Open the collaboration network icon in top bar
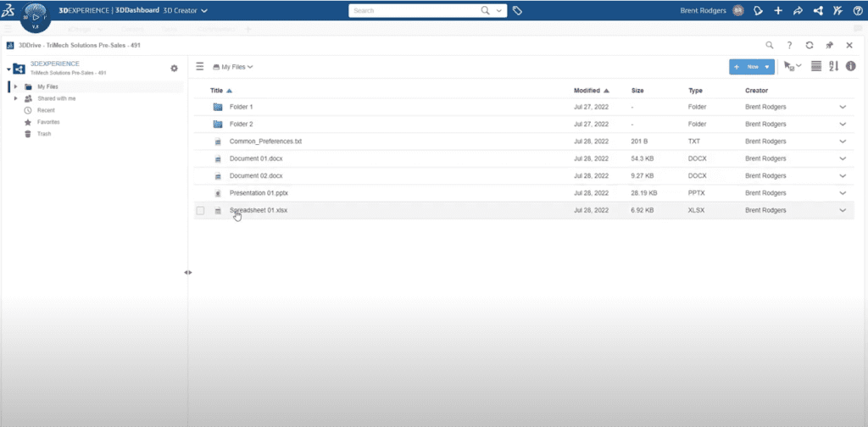 (818, 10)
